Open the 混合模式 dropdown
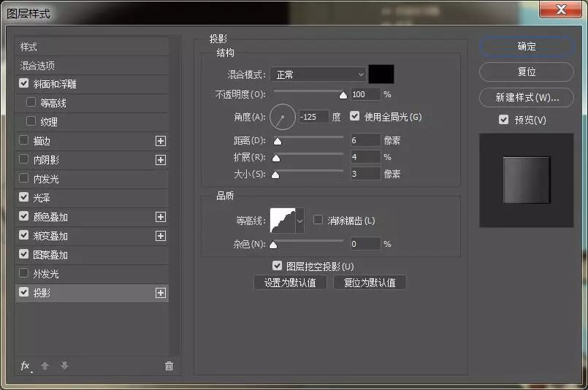The width and height of the screenshot is (588, 390). (x=318, y=74)
